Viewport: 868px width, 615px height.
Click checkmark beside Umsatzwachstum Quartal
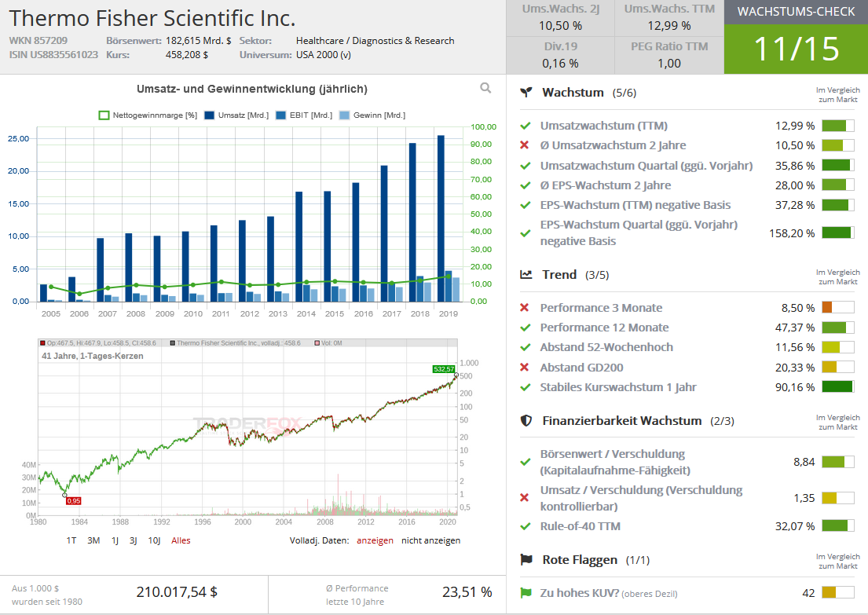tap(526, 166)
